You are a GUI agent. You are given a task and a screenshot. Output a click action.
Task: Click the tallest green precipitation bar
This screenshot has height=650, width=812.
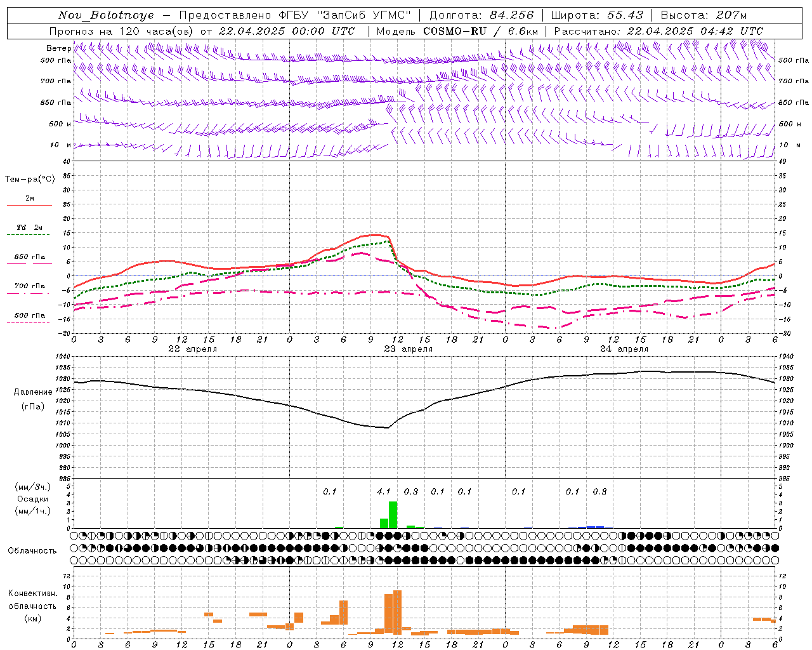(x=393, y=515)
